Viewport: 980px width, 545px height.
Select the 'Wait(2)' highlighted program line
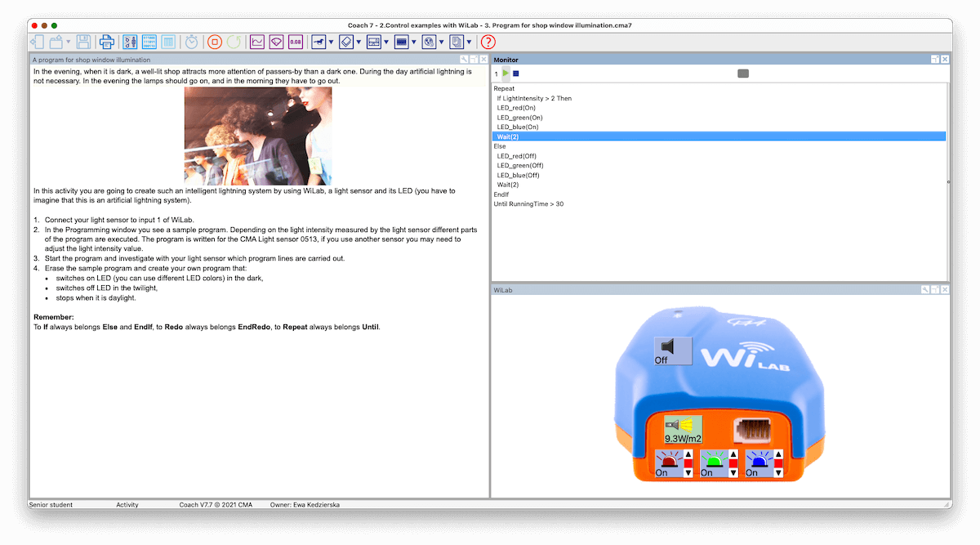(508, 136)
